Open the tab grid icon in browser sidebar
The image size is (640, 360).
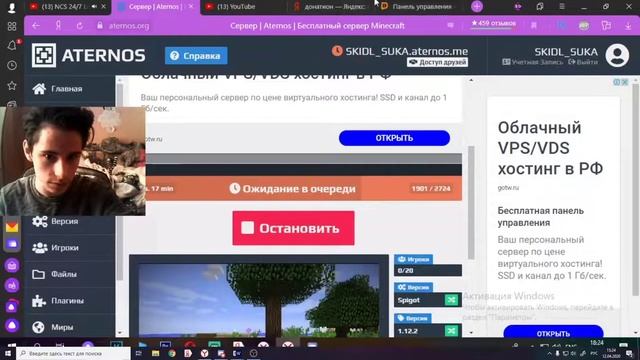12,26
